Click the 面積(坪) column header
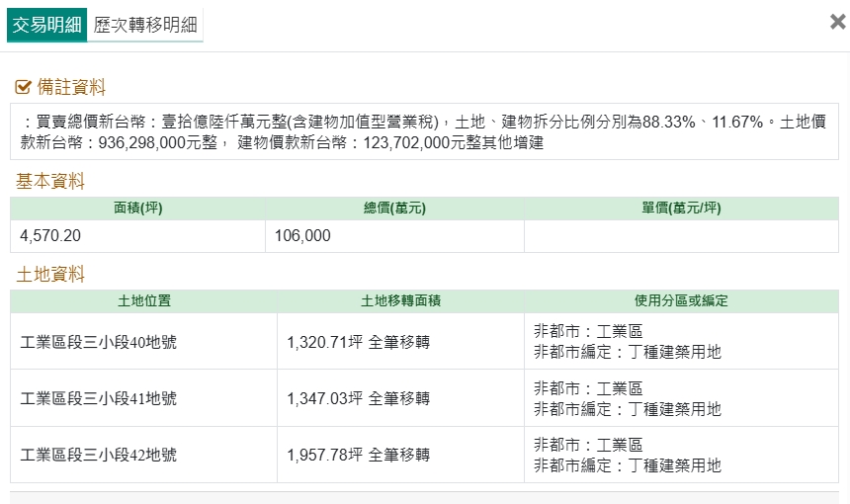The height and width of the screenshot is (504, 850). 138,209
